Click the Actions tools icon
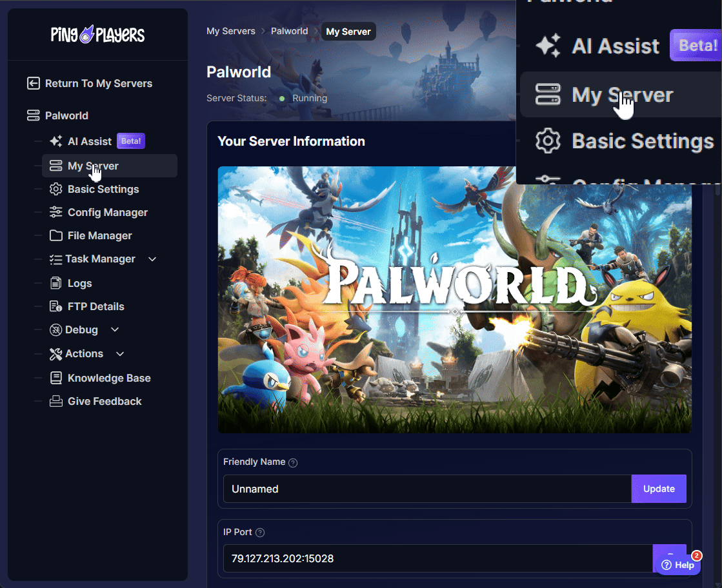The image size is (722, 588). tap(55, 354)
